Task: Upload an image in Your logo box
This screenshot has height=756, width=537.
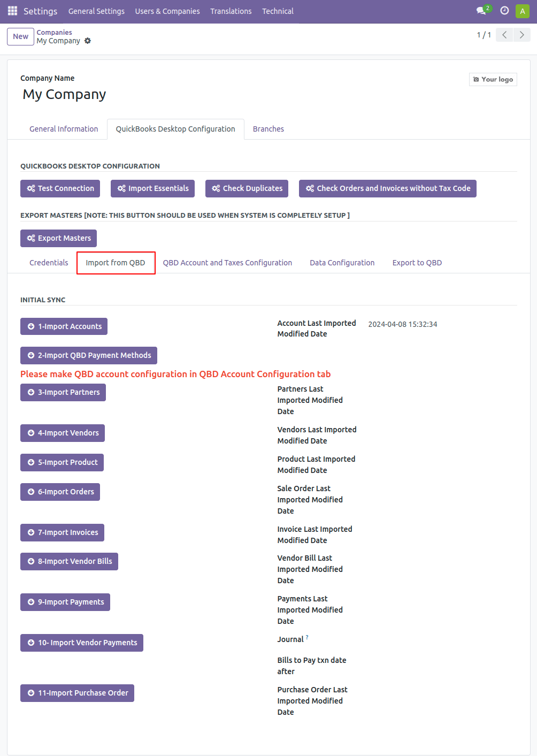Action: pyautogui.click(x=493, y=79)
